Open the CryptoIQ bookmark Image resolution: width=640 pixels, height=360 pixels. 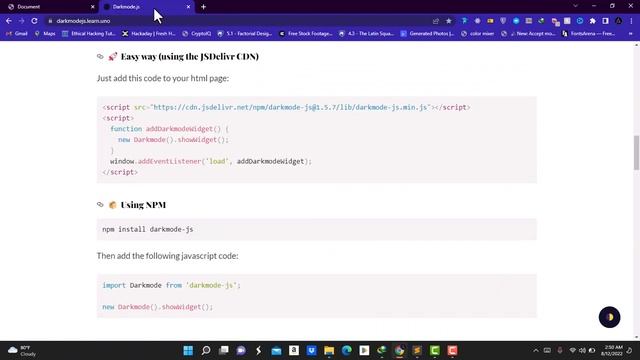point(197,34)
